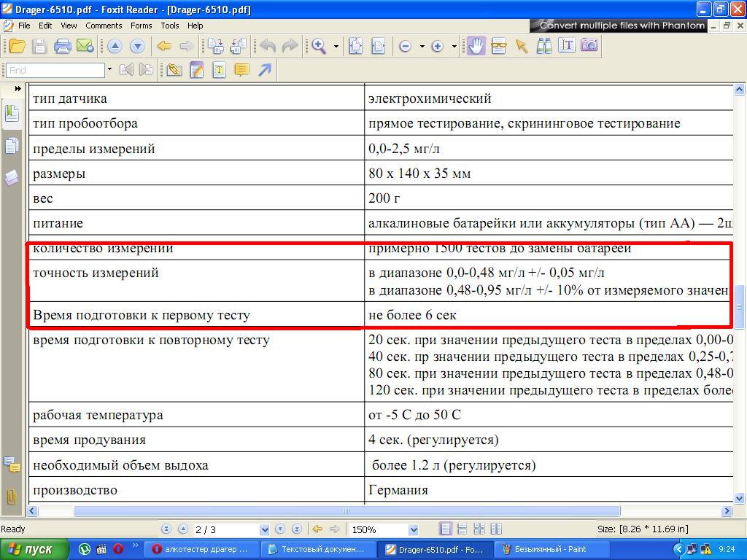Zoom out with the minus button

point(406,46)
